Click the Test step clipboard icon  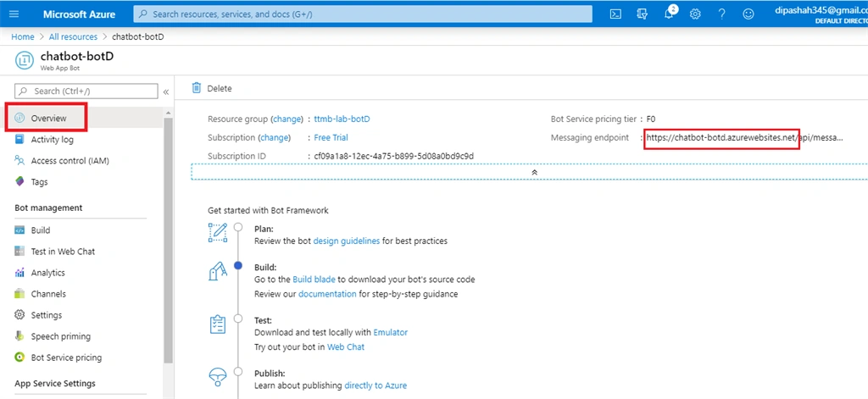(218, 324)
